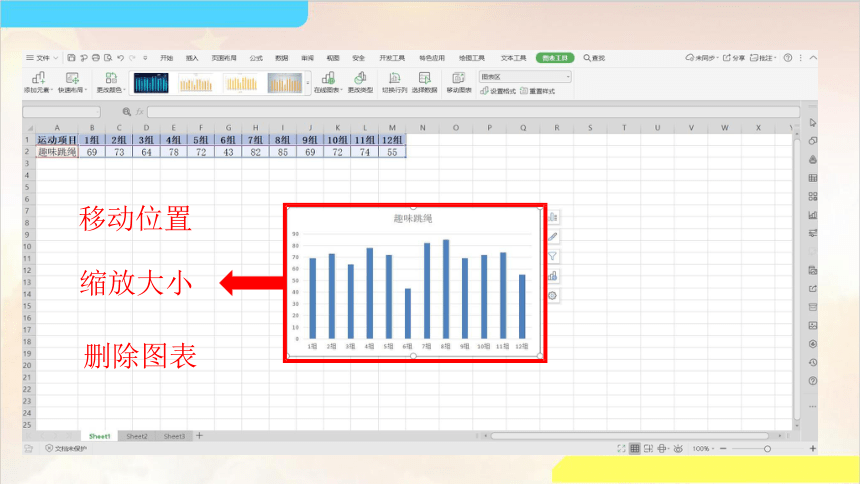Click the 移动图表 move chart icon
The image size is (860, 484).
pos(459,78)
